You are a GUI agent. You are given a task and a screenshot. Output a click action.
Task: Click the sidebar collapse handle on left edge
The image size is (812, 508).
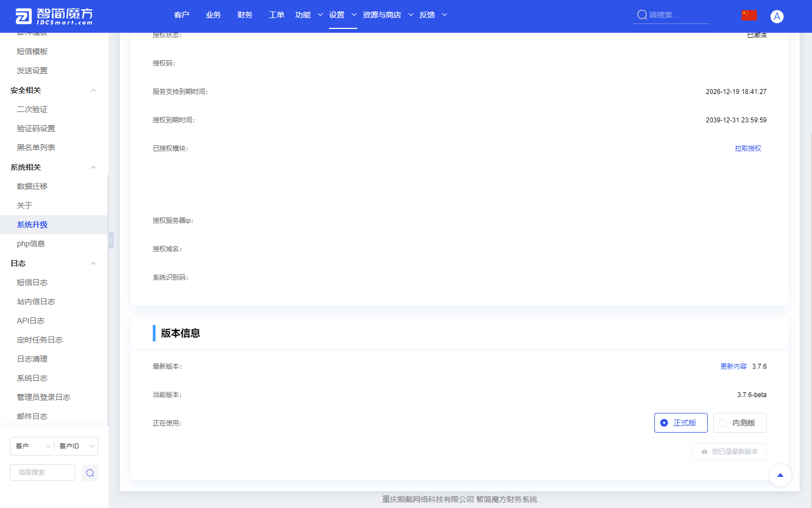pos(111,240)
